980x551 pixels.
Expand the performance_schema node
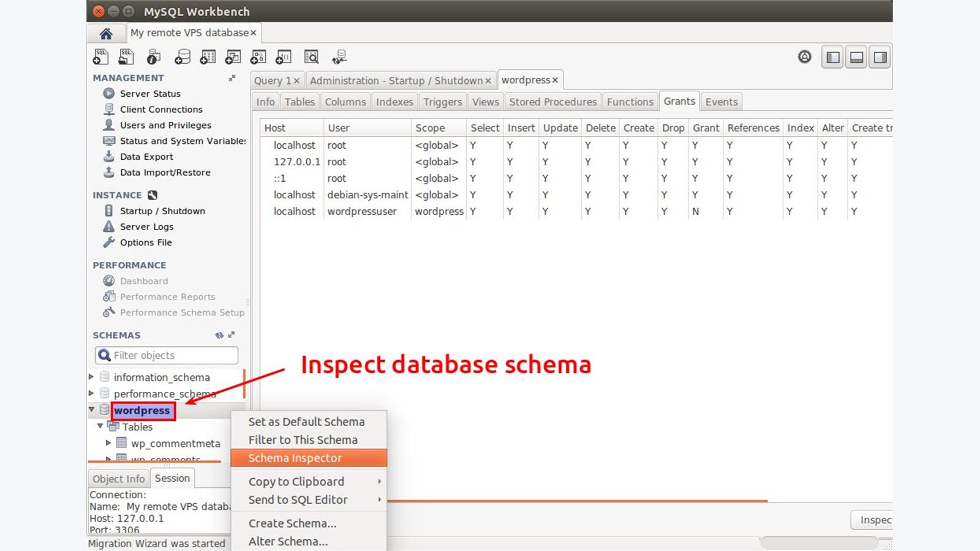91,393
